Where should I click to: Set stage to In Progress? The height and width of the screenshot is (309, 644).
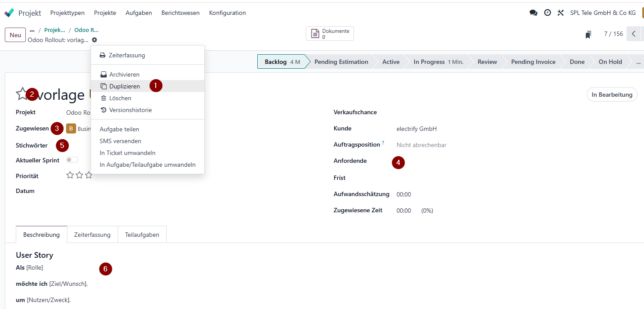[x=438, y=62]
